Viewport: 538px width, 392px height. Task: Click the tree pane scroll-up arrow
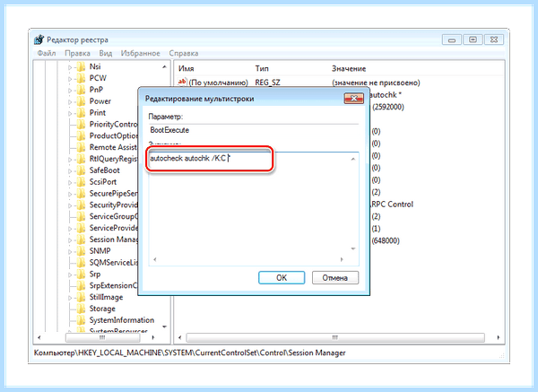click(x=164, y=67)
